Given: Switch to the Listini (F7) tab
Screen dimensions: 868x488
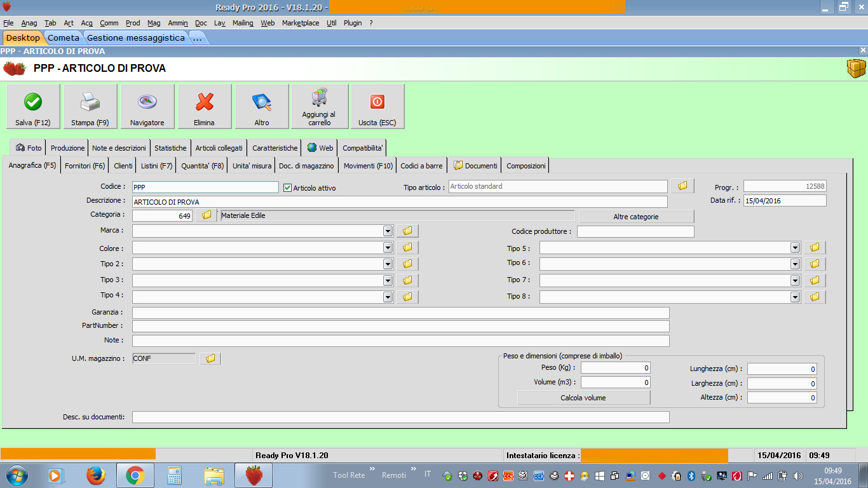Looking at the screenshot, I should coord(156,166).
